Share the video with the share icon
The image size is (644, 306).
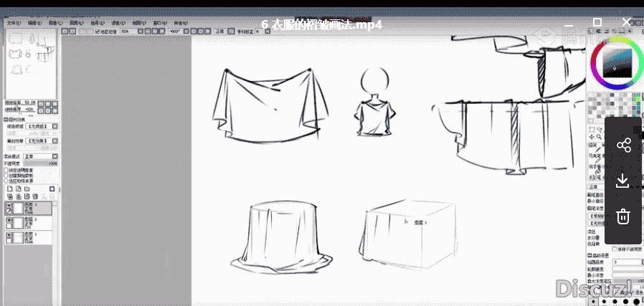[623, 145]
